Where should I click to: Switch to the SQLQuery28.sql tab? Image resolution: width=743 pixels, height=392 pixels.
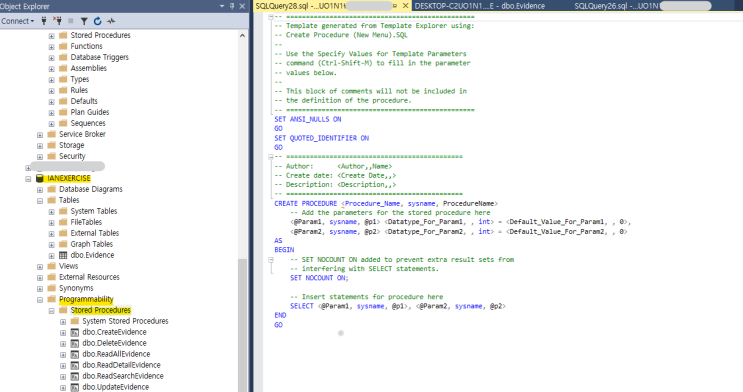pos(325,6)
